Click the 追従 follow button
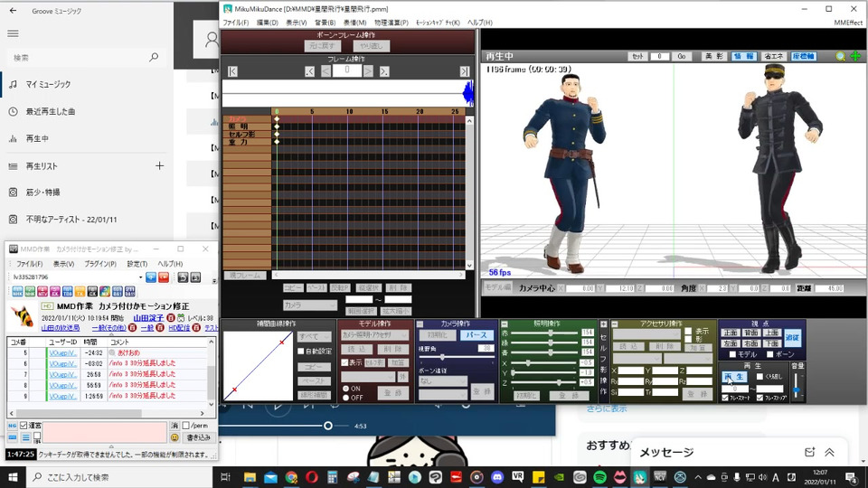Viewport: 868px width, 488px height. pyautogui.click(x=792, y=337)
